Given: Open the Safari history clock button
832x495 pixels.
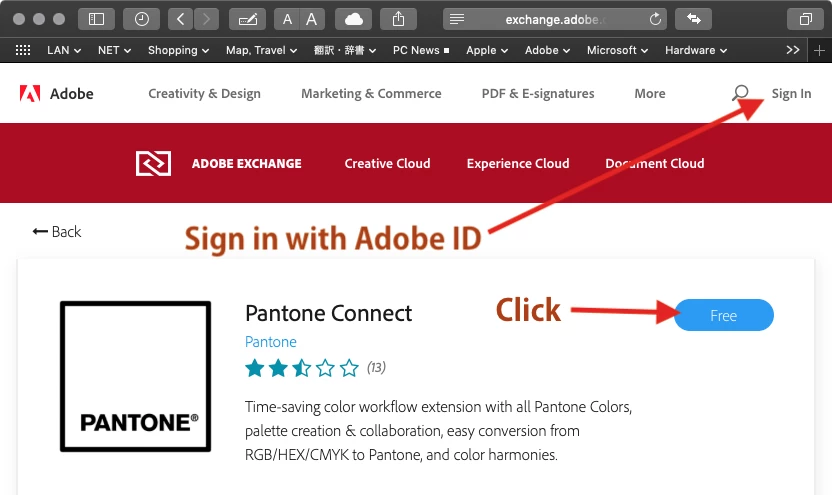Looking at the screenshot, I should click(141, 19).
